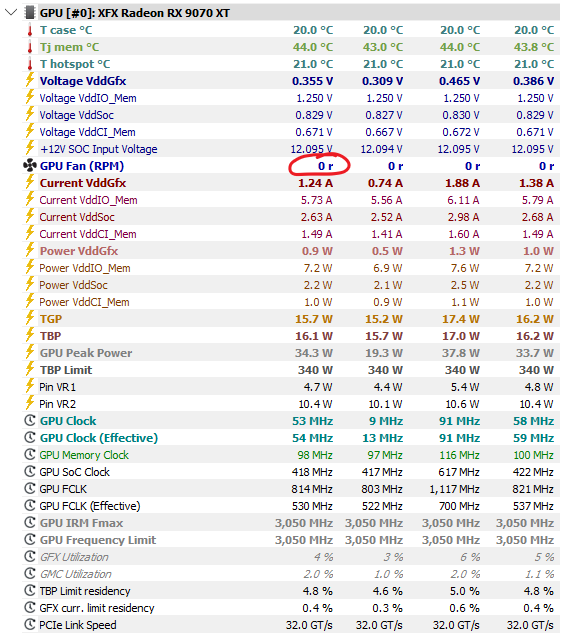Viewport: 571px width, 638px height.
Task: Click the lightning icon beside TBP Limit
Action: pyautogui.click(x=30, y=369)
